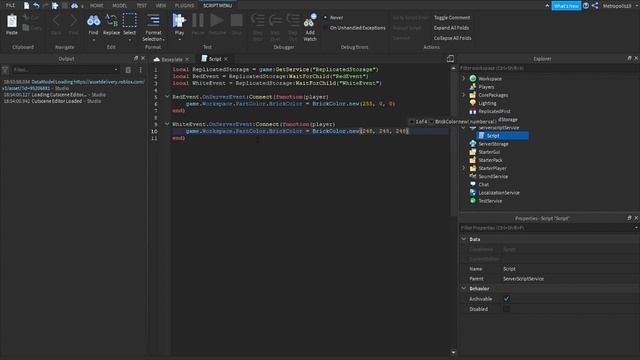Click the plugin icon in quick access bar
Viewport: 640px width, 360px height.
click(55, 6)
